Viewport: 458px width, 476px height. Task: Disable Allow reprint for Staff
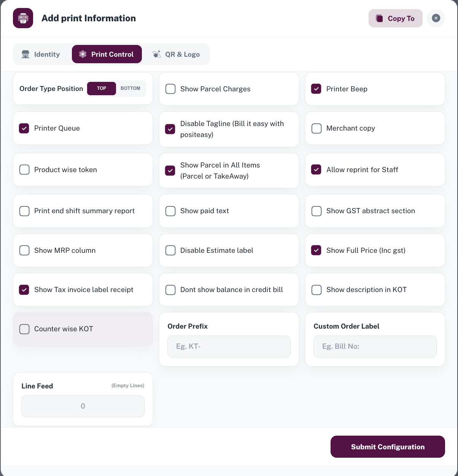316,169
